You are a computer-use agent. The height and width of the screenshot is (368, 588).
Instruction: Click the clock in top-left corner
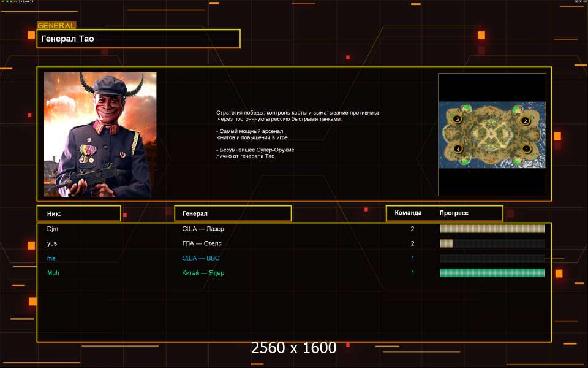click(x=26, y=1)
